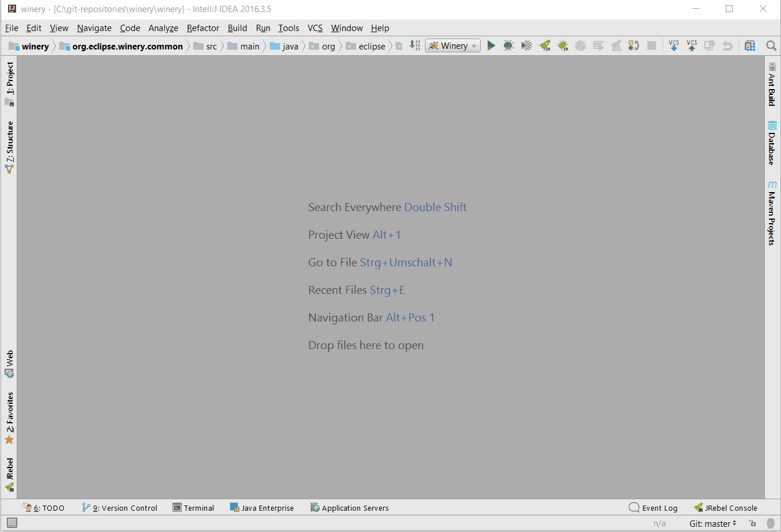The width and height of the screenshot is (781, 532).
Task: Open the Database tool window
Action: 772,143
